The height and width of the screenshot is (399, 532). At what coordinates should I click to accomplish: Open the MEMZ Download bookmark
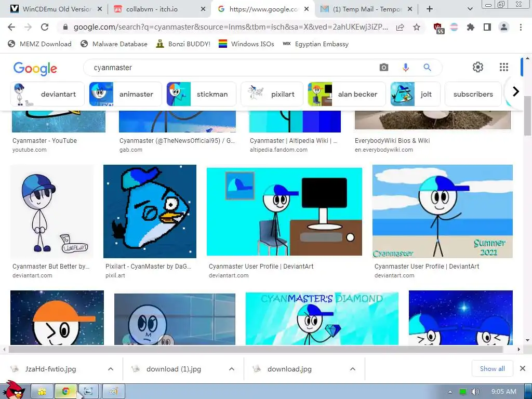coord(39,44)
